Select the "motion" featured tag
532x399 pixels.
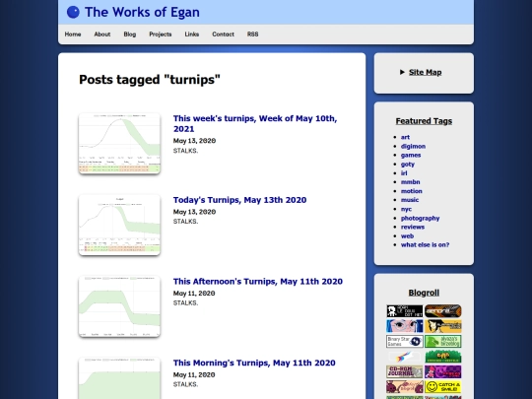point(411,191)
